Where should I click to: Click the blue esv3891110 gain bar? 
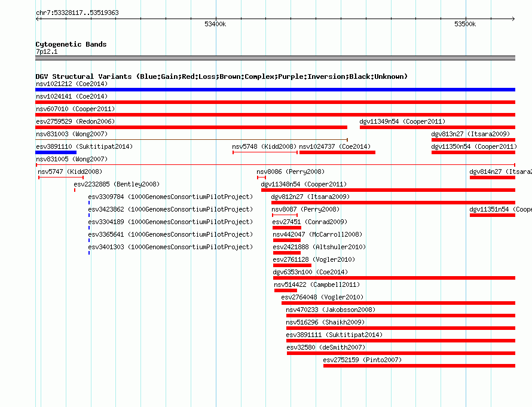point(56,152)
